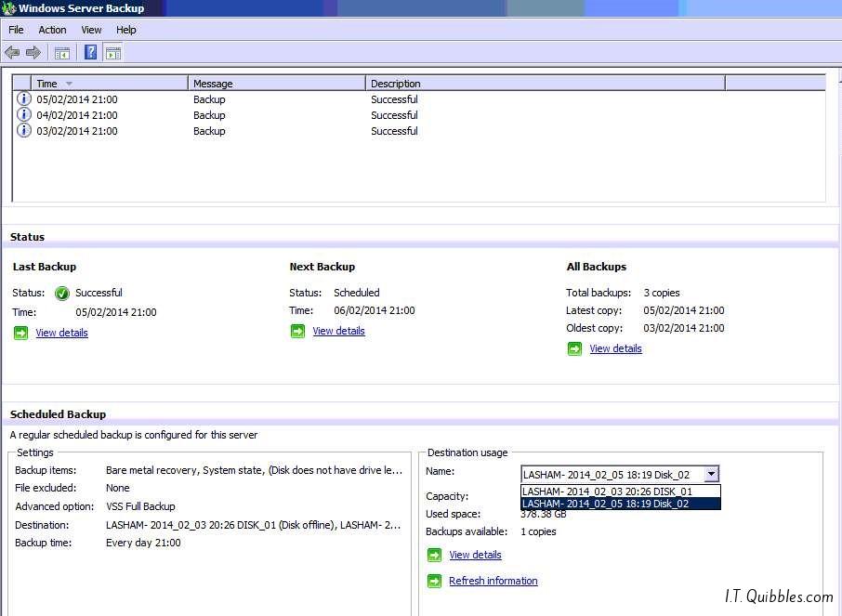This screenshot has height=616, width=842.
Task: Click the Scheduled Backup section heading
Action: tap(58, 414)
